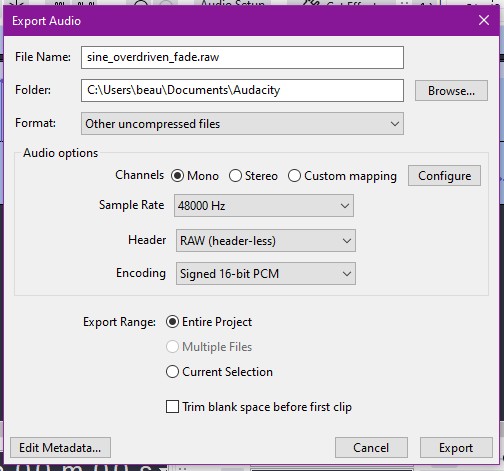The width and height of the screenshot is (504, 471).
Task: Open the Encoding dropdown
Action: click(x=266, y=274)
